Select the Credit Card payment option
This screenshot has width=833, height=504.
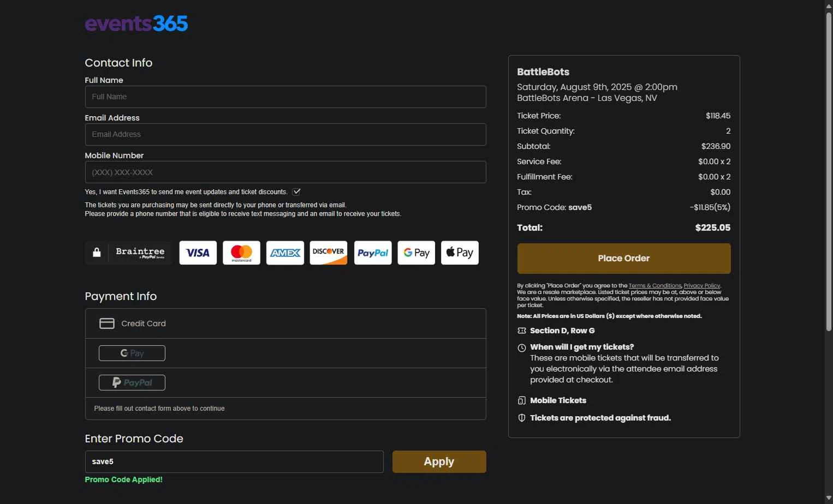pyautogui.click(x=285, y=323)
